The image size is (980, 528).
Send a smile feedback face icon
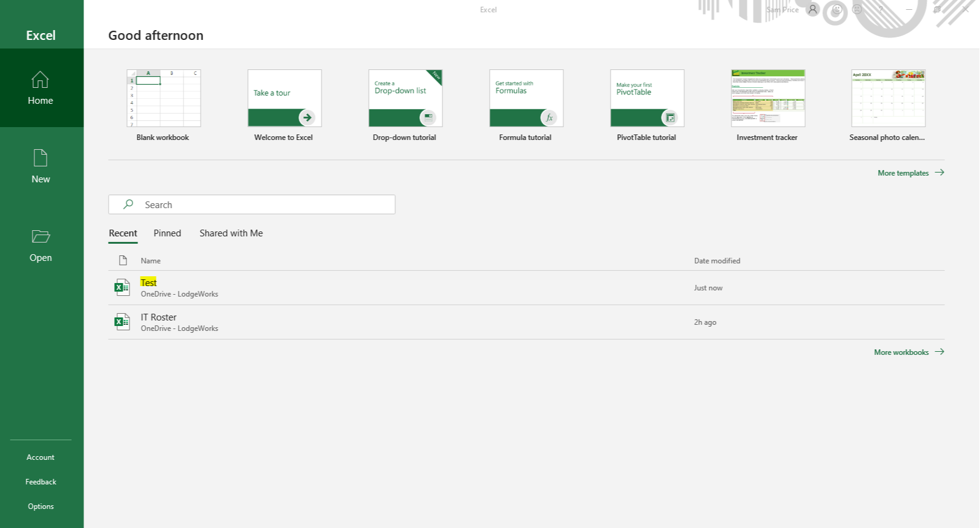(x=836, y=10)
